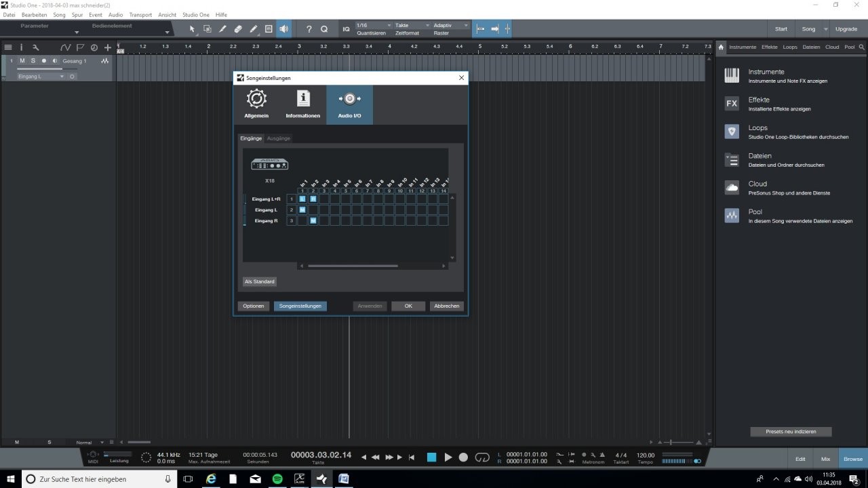Click the Als Standard button

click(x=260, y=281)
